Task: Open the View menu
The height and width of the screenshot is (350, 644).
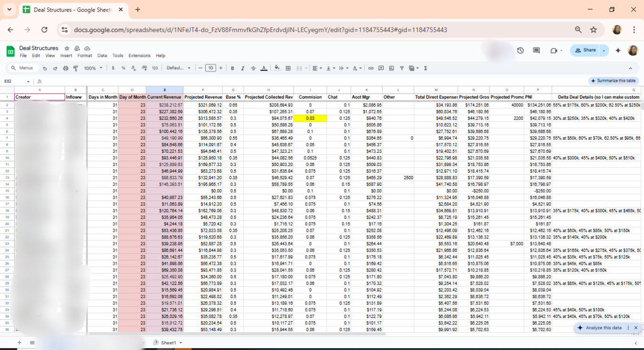Action: [50, 56]
